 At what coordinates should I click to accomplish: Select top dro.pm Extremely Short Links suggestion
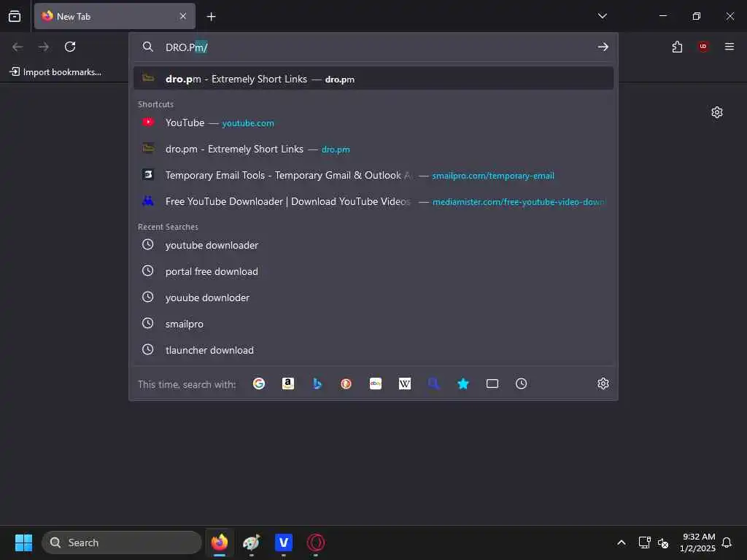[373, 79]
